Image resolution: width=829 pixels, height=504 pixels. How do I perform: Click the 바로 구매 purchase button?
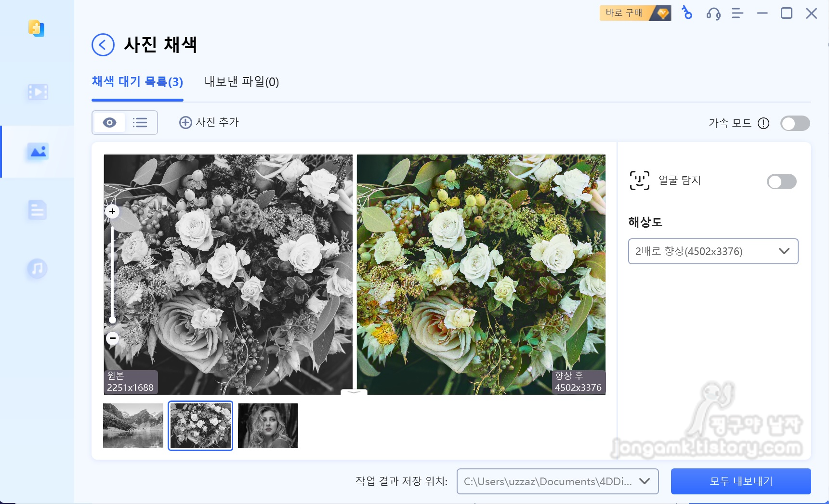(635, 13)
